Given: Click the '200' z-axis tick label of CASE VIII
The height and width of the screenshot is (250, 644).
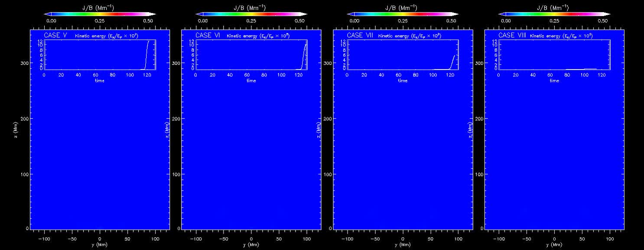Looking at the screenshot, I should coord(479,118).
